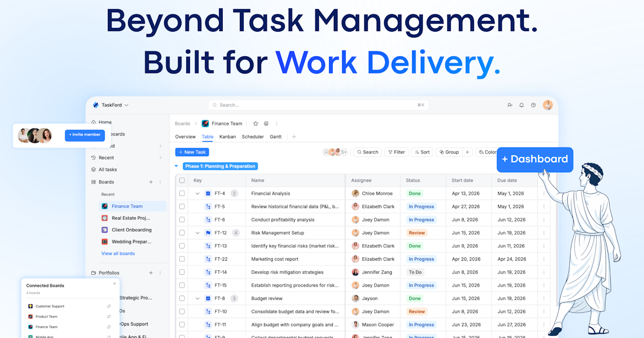Switch to the Overview tab

[185, 137]
